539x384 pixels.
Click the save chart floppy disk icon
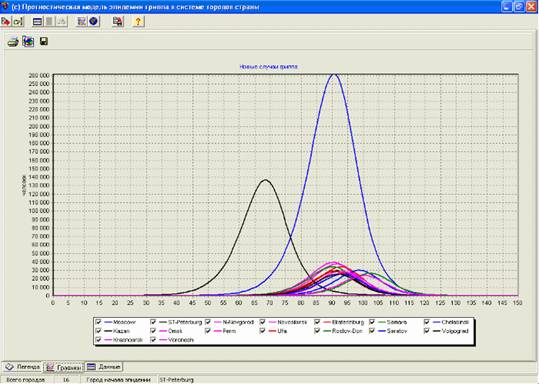coord(44,42)
